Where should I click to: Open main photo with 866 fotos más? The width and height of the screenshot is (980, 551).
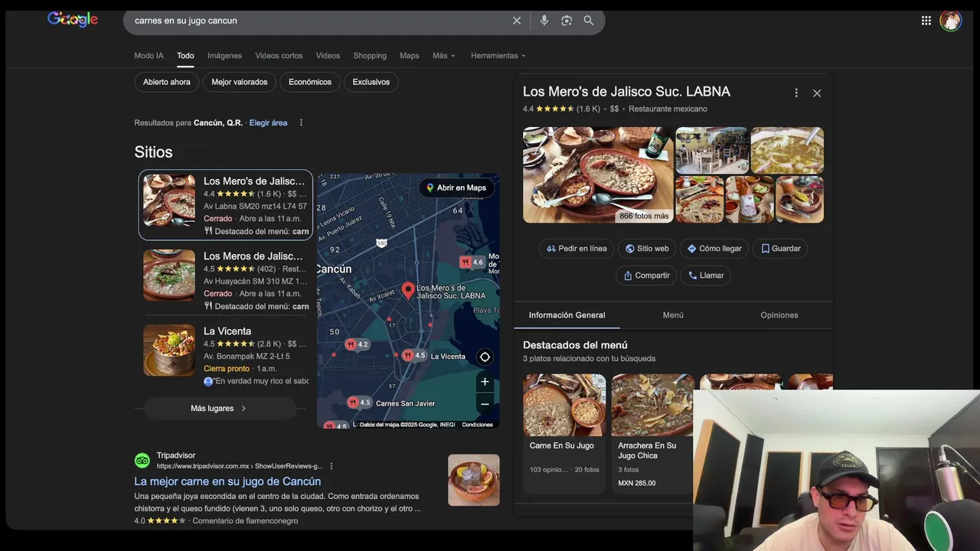point(598,175)
